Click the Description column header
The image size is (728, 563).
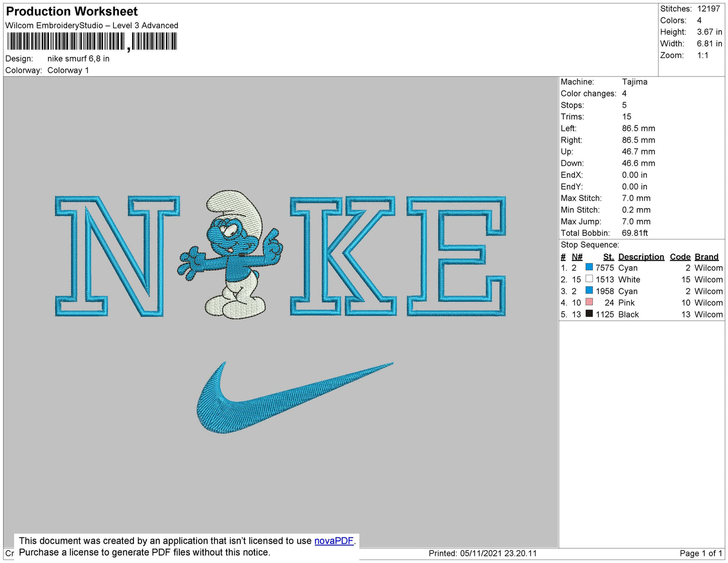pyautogui.click(x=641, y=257)
